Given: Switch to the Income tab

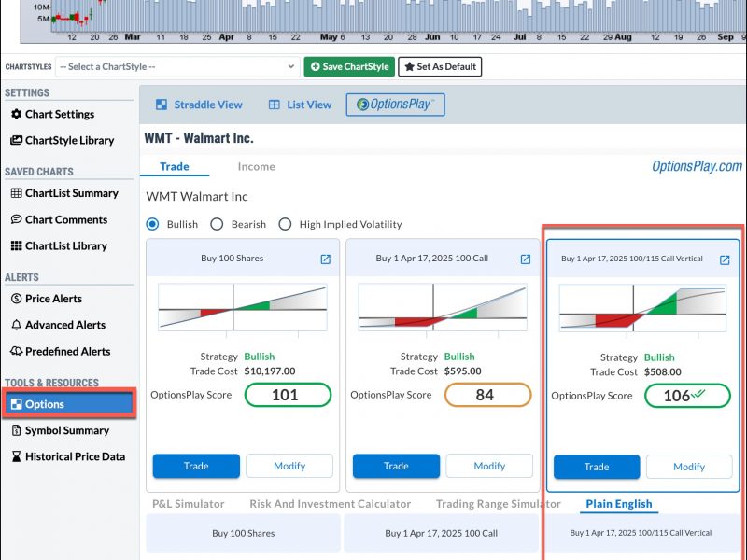Looking at the screenshot, I should pos(256,167).
